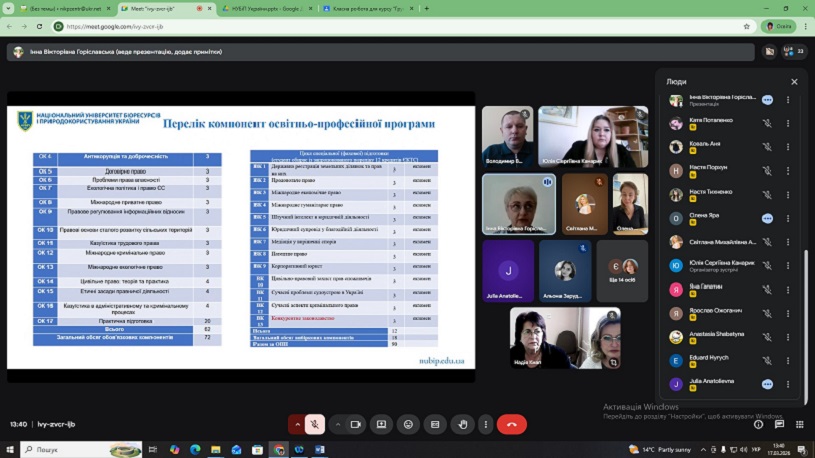The width and height of the screenshot is (815, 458).
Task: Click muted mic icon for Катя Потапенко
Action: point(767,123)
